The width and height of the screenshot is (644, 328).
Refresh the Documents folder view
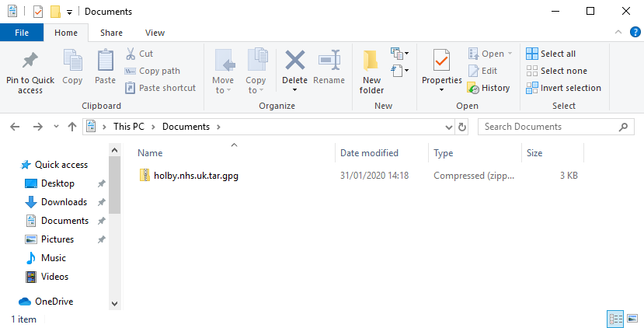coord(463,127)
